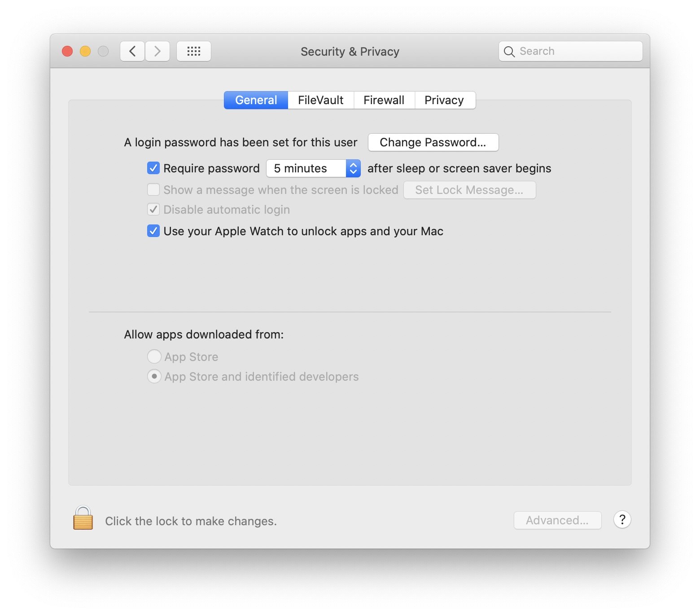Focus the Search input field
This screenshot has height=615, width=700.
[x=571, y=51]
